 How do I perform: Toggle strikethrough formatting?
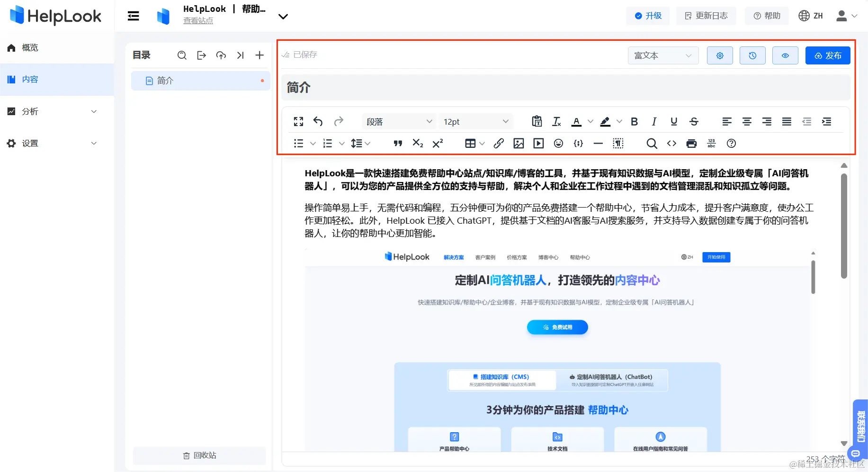(694, 122)
